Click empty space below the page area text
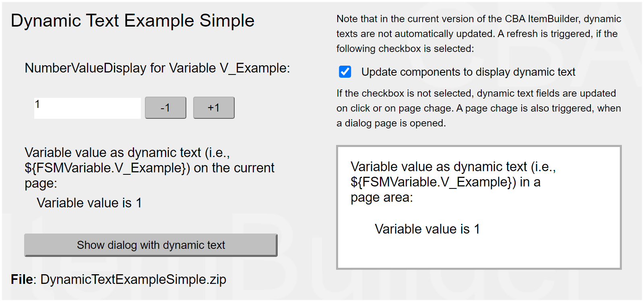 [479, 254]
